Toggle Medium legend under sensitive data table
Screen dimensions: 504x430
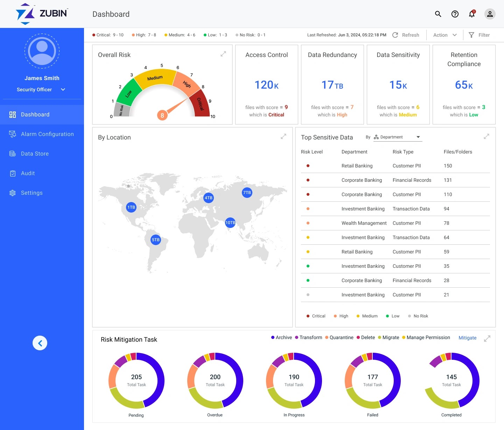click(x=367, y=316)
